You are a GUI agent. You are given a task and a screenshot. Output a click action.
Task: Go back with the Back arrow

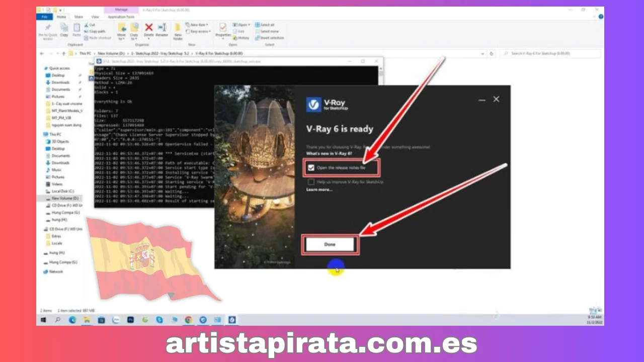click(x=42, y=53)
